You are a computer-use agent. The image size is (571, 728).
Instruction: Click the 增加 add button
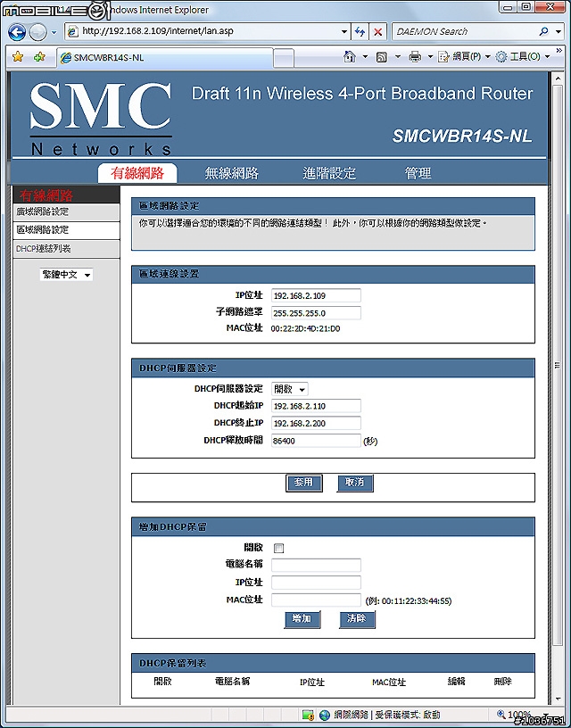(x=302, y=619)
